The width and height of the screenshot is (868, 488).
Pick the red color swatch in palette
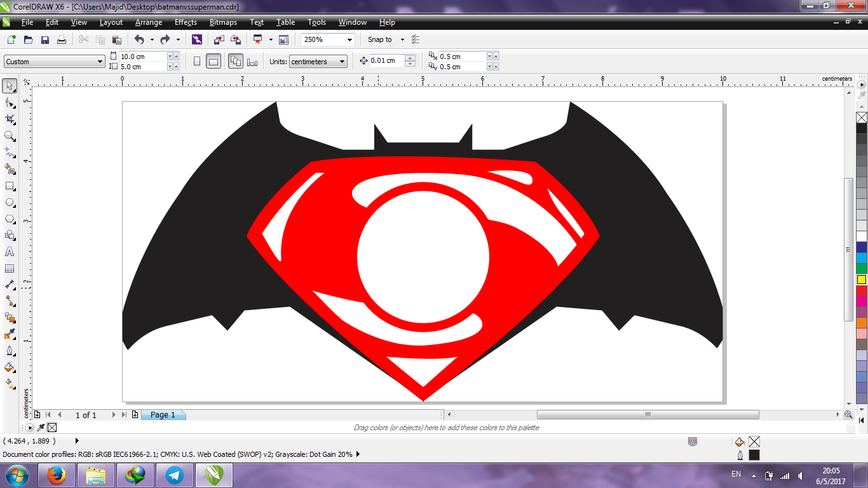tap(862, 290)
